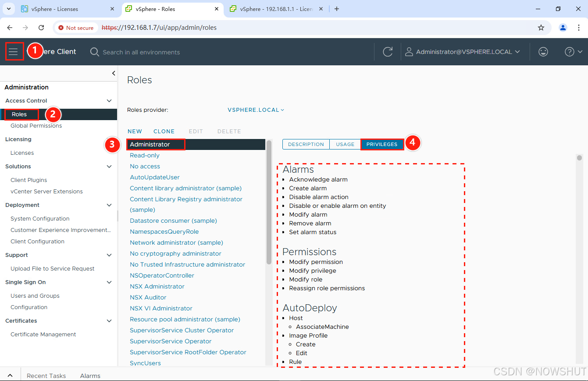588x381 pixels.
Task: Open the tab search dropdown arrow
Action: (x=8, y=9)
